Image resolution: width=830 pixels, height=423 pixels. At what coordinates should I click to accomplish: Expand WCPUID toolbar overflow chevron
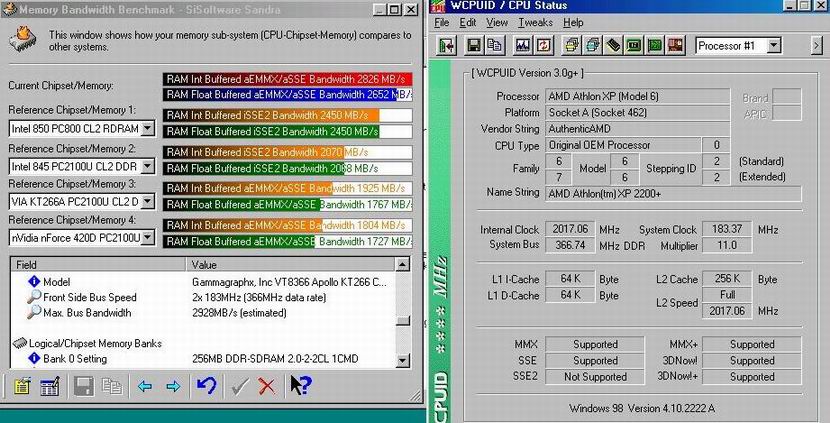pos(817,46)
